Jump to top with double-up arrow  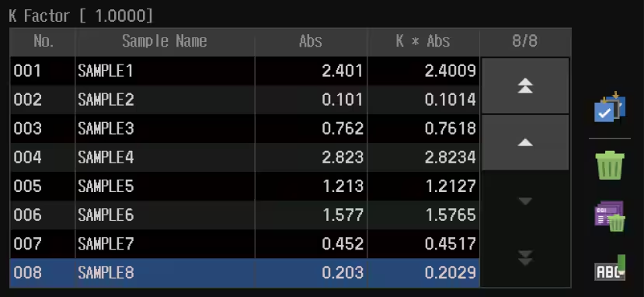point(525,86)
